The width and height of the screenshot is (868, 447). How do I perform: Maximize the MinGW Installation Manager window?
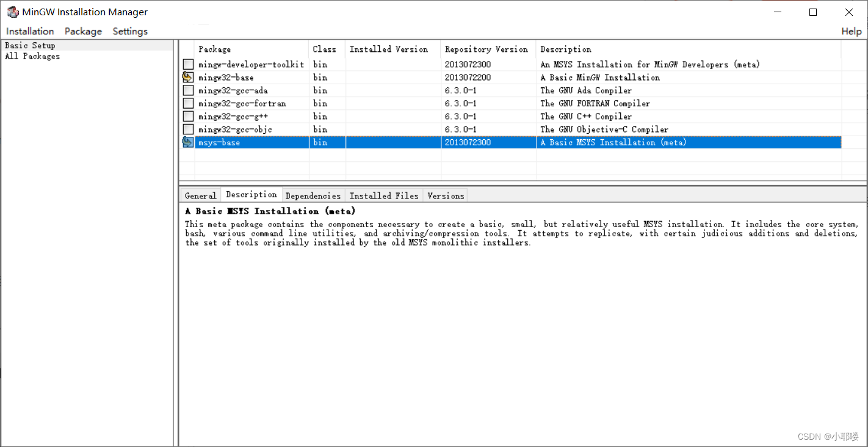coord(813,12)
